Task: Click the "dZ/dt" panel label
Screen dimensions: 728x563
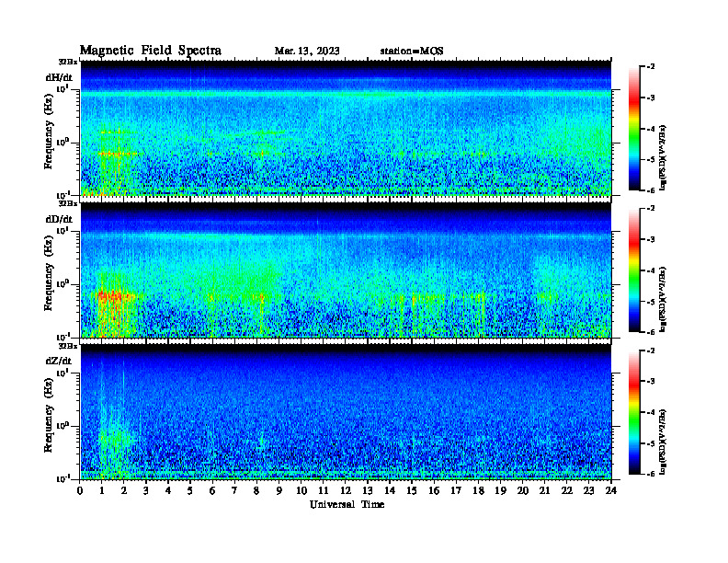Action: click(59, 361)
